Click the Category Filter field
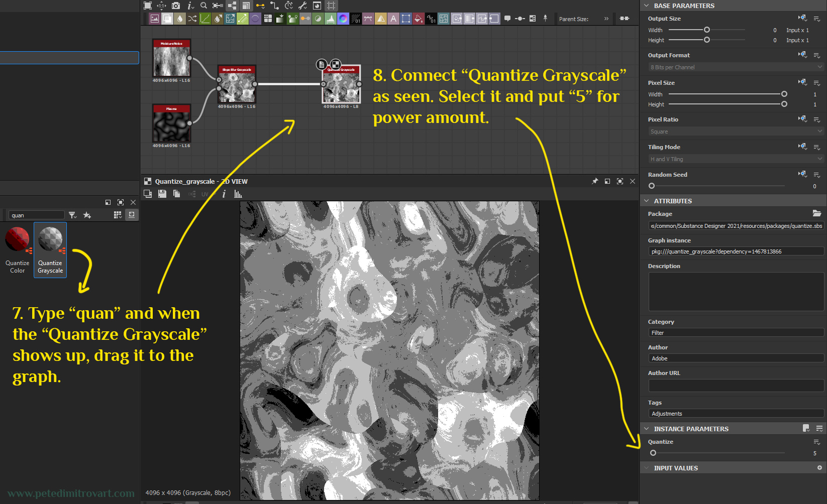The height and width of the screenshot is (504, 827). pos(736,332)
